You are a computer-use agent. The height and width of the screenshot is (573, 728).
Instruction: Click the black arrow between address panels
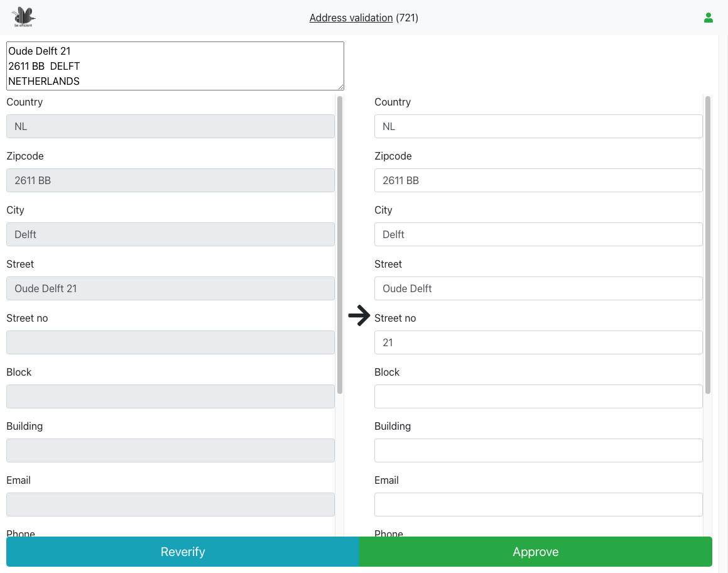(359, 315)
